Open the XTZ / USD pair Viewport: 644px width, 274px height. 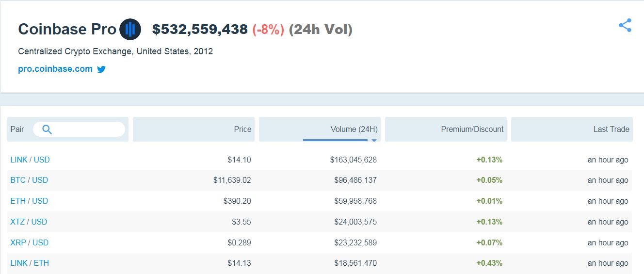tap(29, 222)
